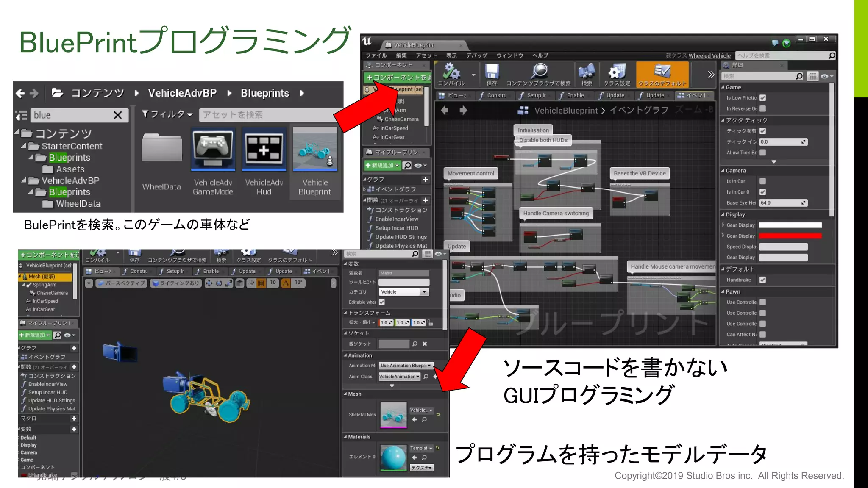The image size is (868, 488).
Task: Go forward using the event graph's right arrow
Action: (x=463, y=111)
